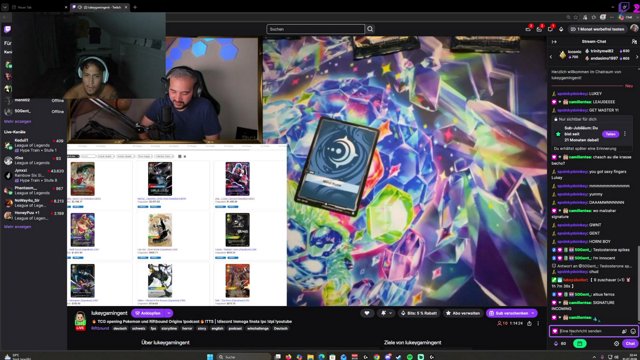
Task: Open the emote picker in chat input
Action: 633,331
